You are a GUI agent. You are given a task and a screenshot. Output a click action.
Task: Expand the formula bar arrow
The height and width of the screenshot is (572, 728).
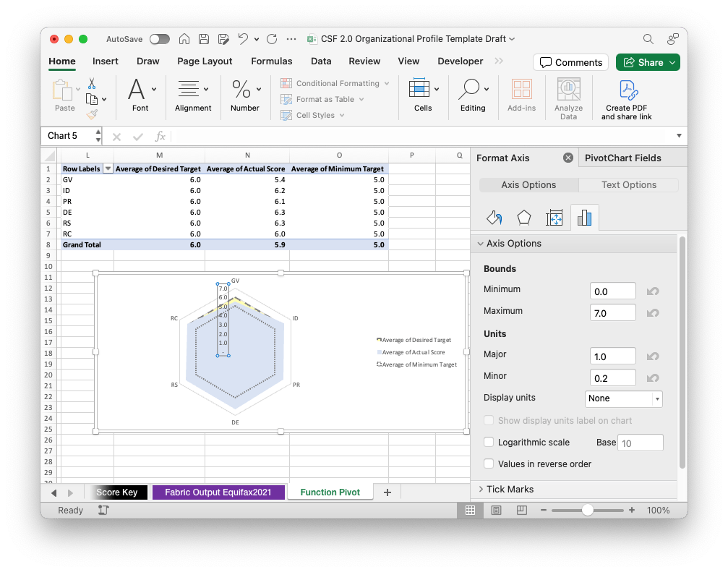[679, 135]
